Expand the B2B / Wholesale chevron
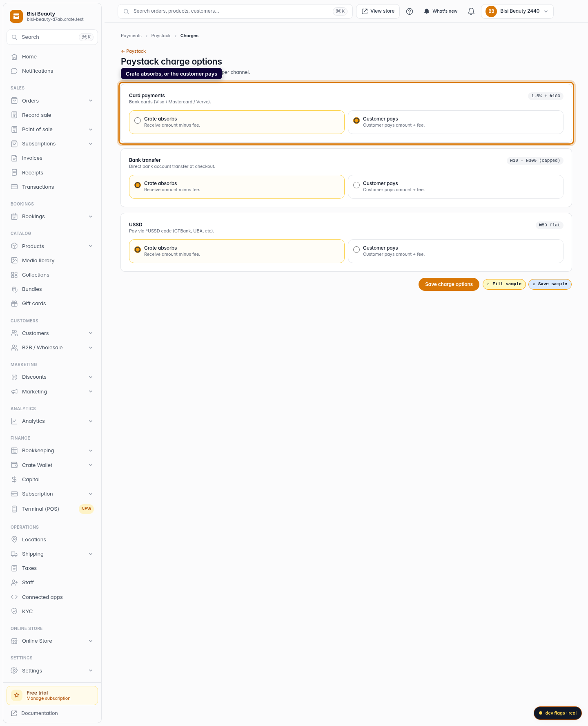This screenshot has height=726, width=588. click(x=91, y=348)
